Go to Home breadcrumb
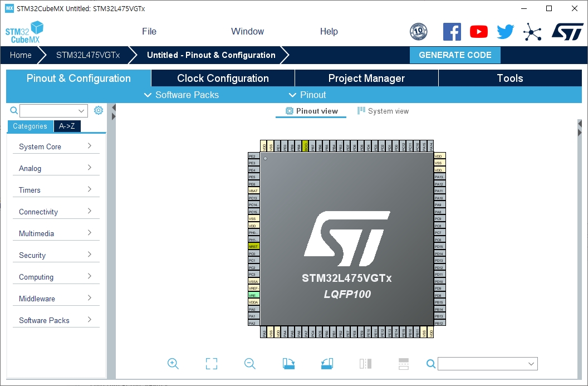This screenshot has width=588, height=386. [x=21, y=55]
